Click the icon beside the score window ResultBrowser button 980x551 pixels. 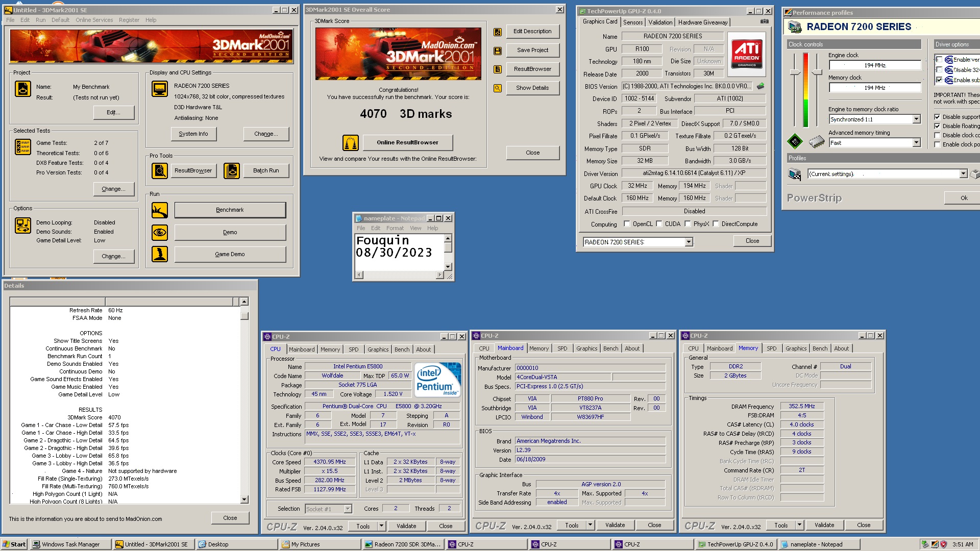click(x=498, y=69)
